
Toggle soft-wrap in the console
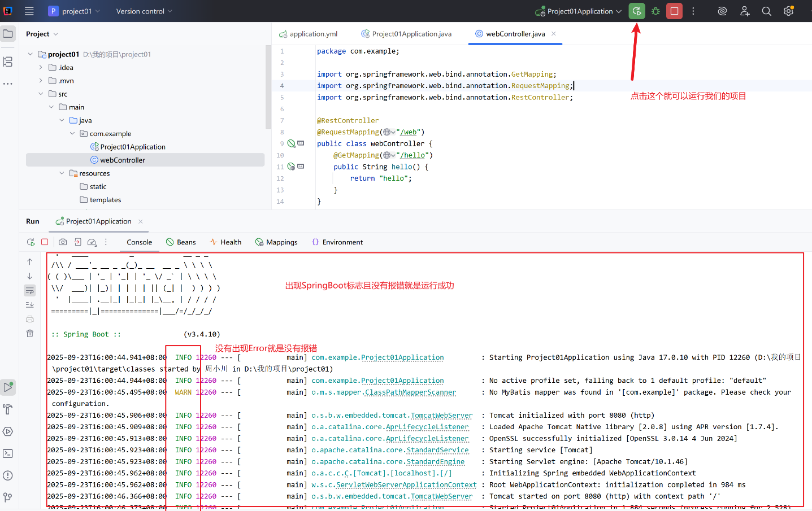pyautogui.click(x=30, y=290)
